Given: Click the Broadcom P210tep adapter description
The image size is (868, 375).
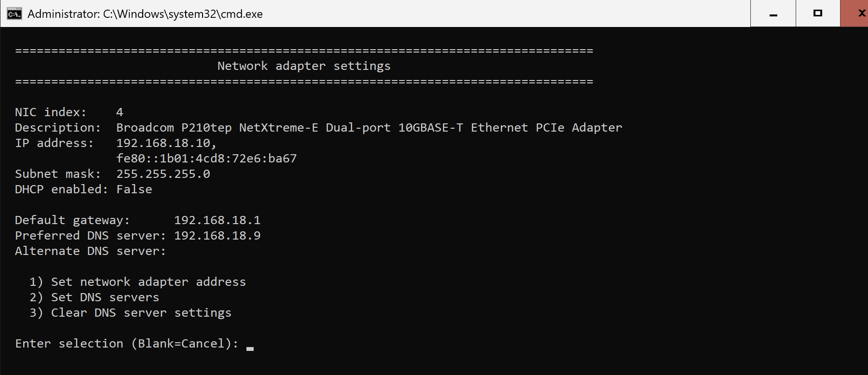Looking at the screenshot, I should [369, 128].
